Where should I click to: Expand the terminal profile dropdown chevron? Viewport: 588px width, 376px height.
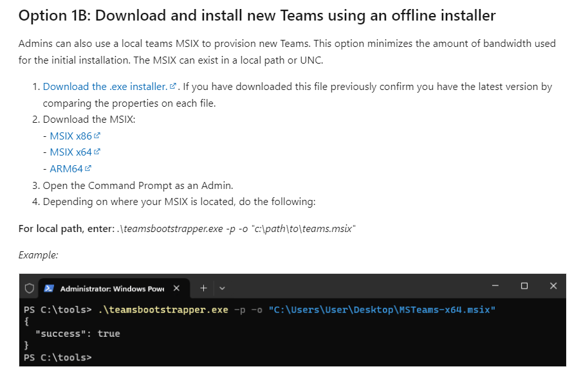(222, 289)
